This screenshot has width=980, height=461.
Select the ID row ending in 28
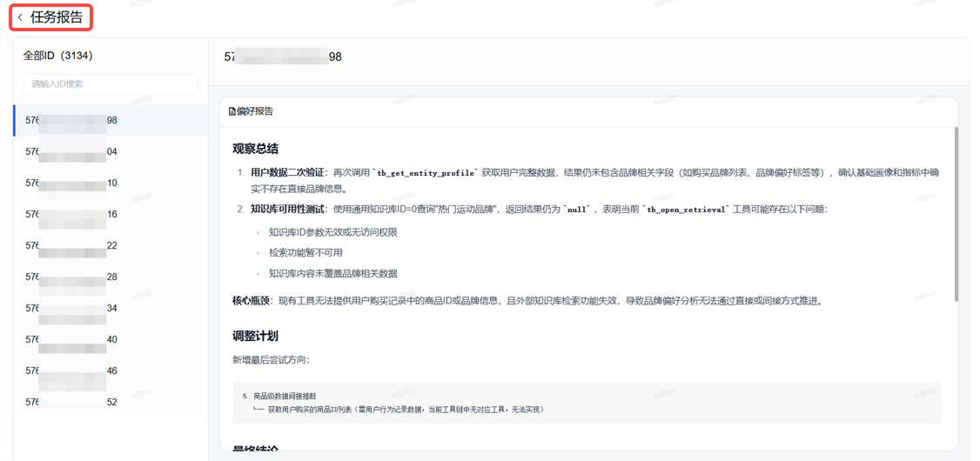(x=111, y=277)
